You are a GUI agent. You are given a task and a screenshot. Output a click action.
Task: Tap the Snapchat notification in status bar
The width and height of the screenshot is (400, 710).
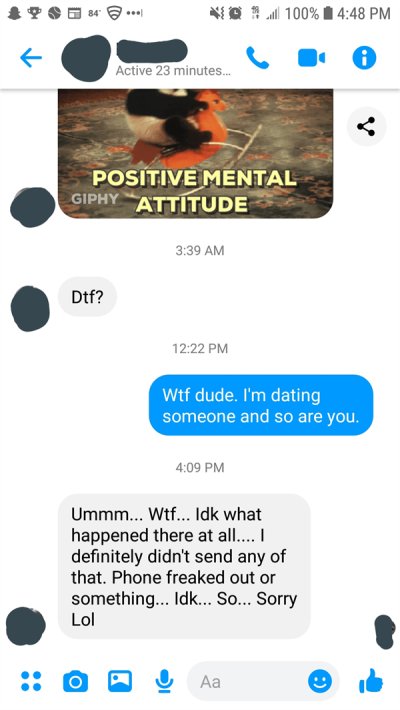click(14, 14)
